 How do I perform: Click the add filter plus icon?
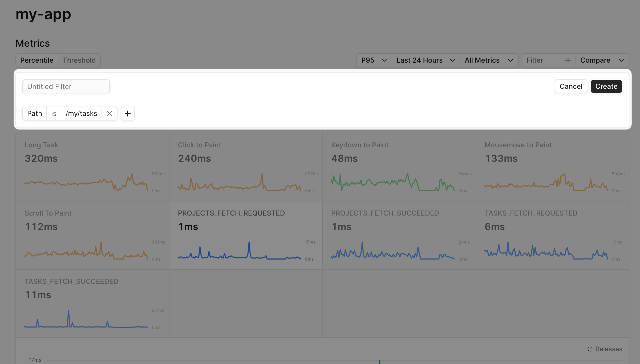tap(127, 114)
